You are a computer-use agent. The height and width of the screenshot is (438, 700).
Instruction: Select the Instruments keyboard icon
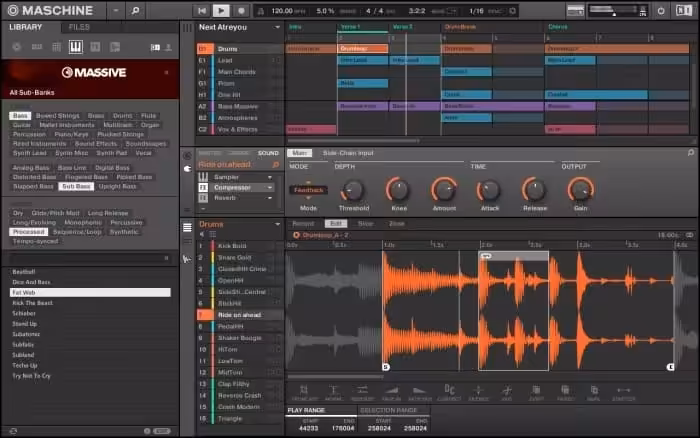[x=75, y=47]
